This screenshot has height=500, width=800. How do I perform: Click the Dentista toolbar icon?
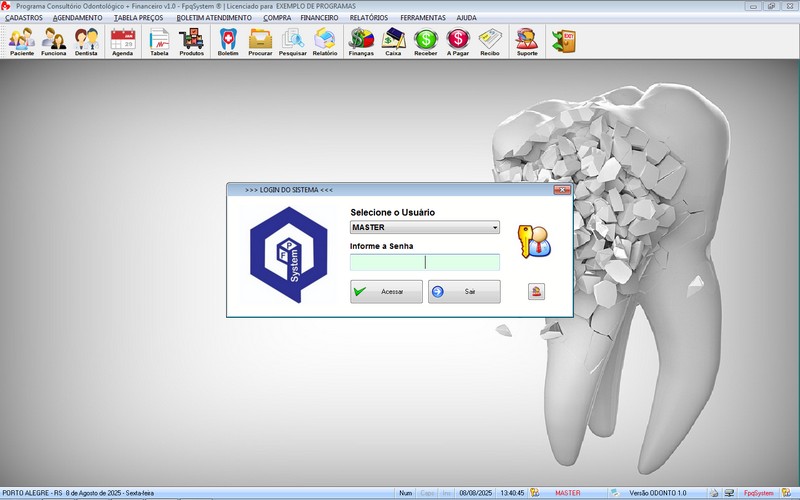[x=86, y=41]
